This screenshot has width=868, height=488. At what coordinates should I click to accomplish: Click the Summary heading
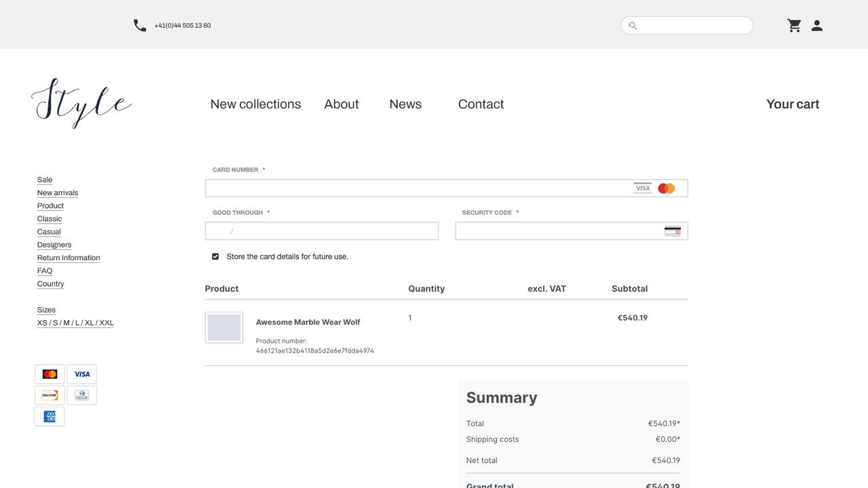pos(502,398)
